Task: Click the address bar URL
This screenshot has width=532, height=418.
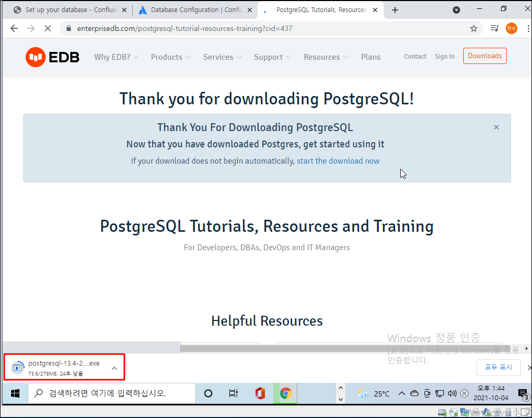Action: (185, 28)
